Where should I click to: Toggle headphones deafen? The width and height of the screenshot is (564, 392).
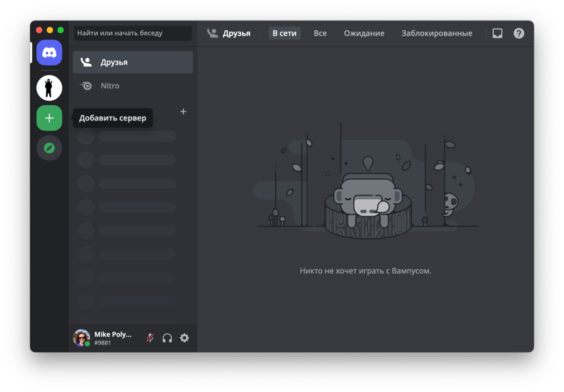pos(167,338)
